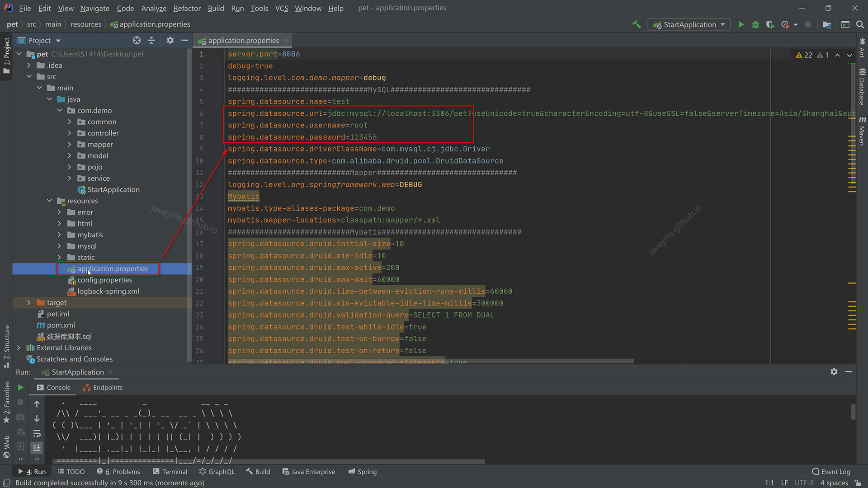Debug StartApplication with the bug icon
This screenshot has height=488, width=868.
coord(755,24)
